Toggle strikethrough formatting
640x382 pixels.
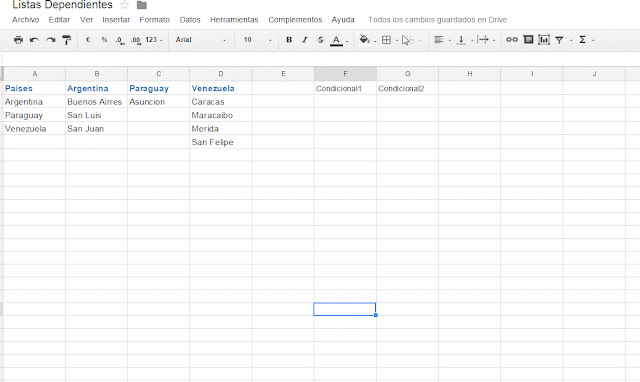click(x=320, y=40)
